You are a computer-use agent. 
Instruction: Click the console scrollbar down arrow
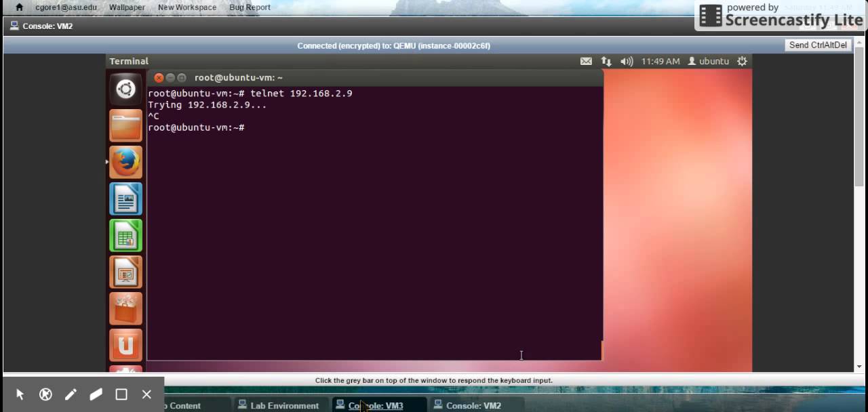tap(860, 367)
